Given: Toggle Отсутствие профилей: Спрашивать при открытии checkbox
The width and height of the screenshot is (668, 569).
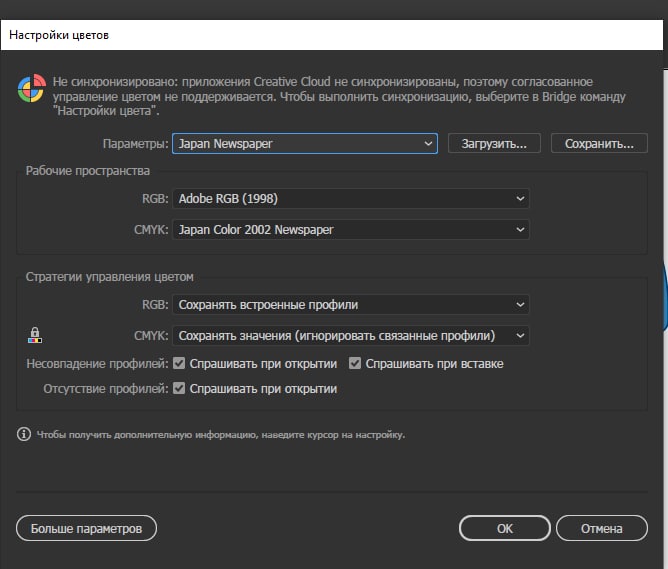Looking at the screenshot, I should tap(179, 388).
